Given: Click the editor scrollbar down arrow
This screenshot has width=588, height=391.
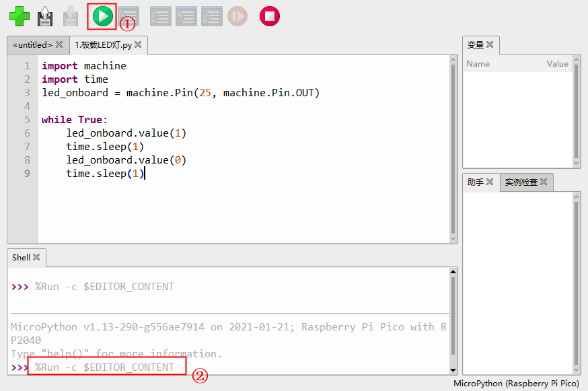Looking at the screenshot, I should [453, 238].
